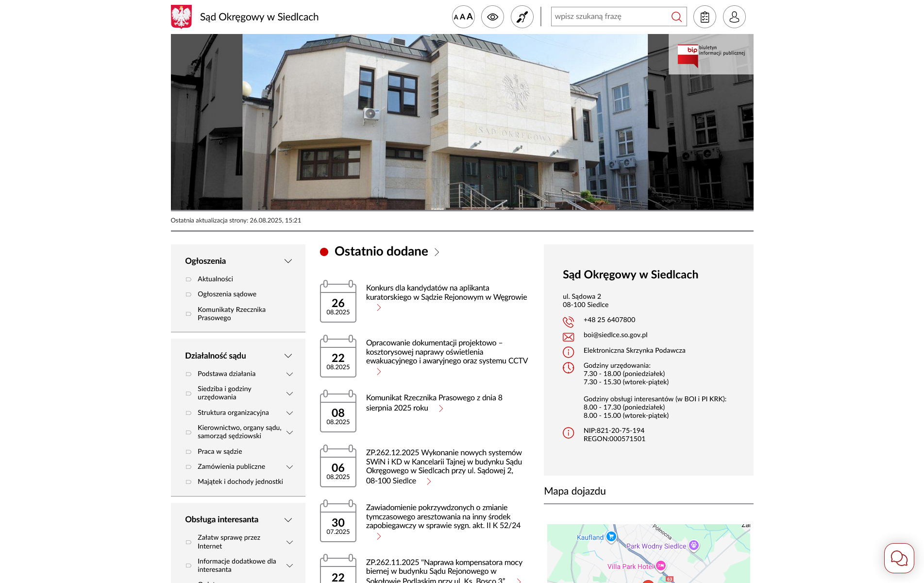Open Praca w sądzie menu item
Screen dimensions: 924x583
[219, 451]
